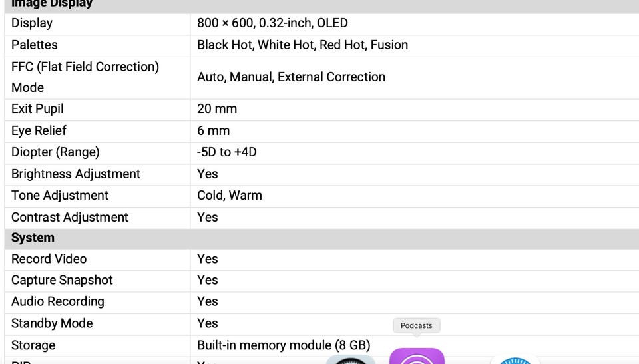Click the Audio Recording row label
639x364 pixels.
(58, 302)
